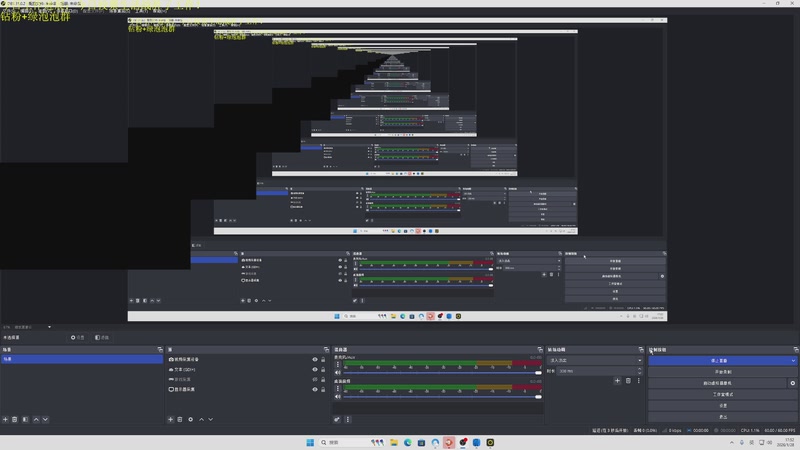This screenshot has width=800, height=450.
Task: Remove scene transition trash icon
Action: point(628,381)
